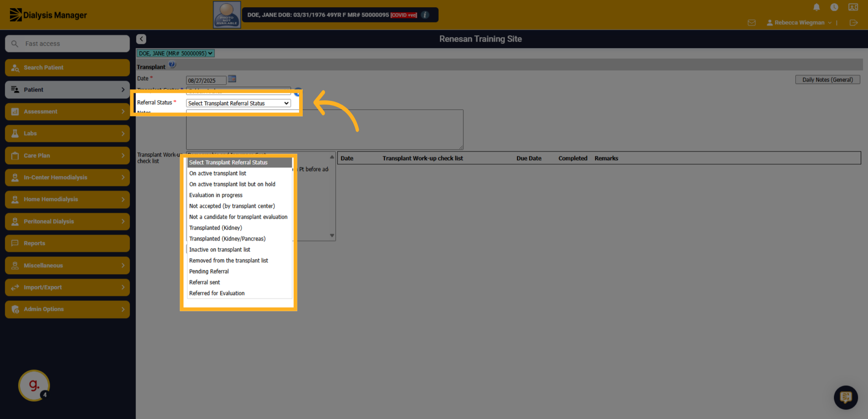
Task: Open the calendar date picker icon
Action: tap(232, 79)
